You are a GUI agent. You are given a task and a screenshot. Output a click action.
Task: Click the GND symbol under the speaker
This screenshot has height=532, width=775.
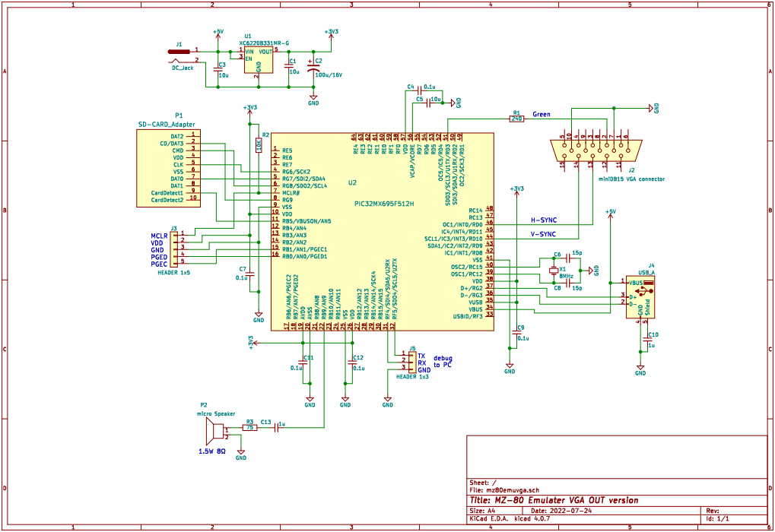(x=240, y=455)
